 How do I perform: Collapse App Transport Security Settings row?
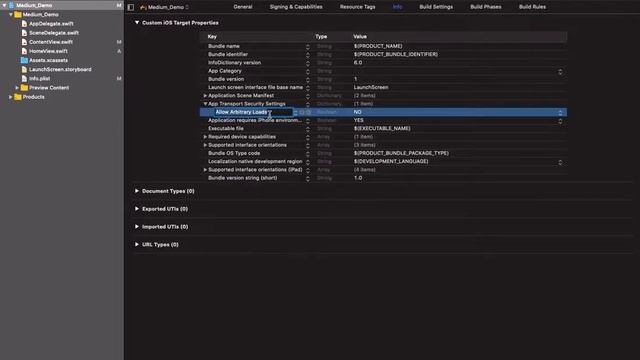[205, 104]
